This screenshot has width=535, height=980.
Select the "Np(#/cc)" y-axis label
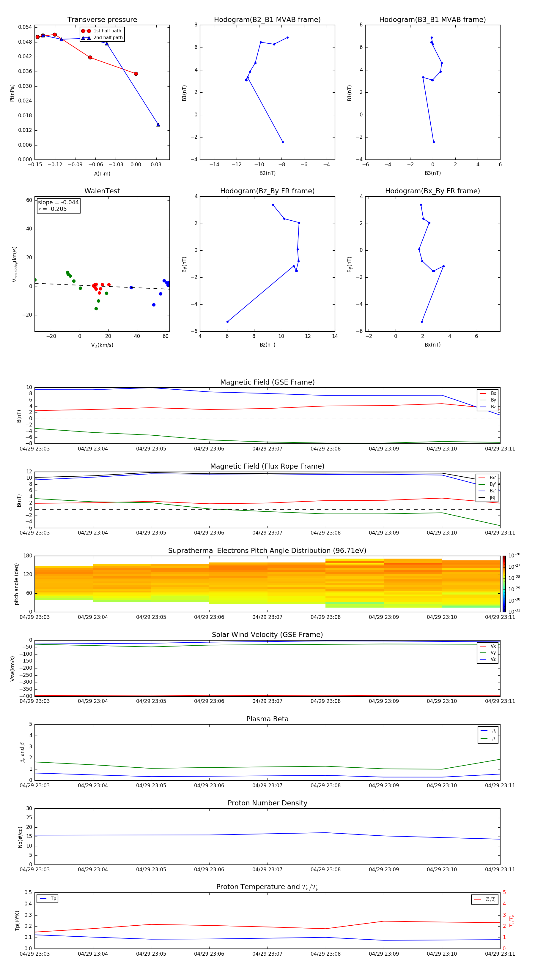point(20,837)
